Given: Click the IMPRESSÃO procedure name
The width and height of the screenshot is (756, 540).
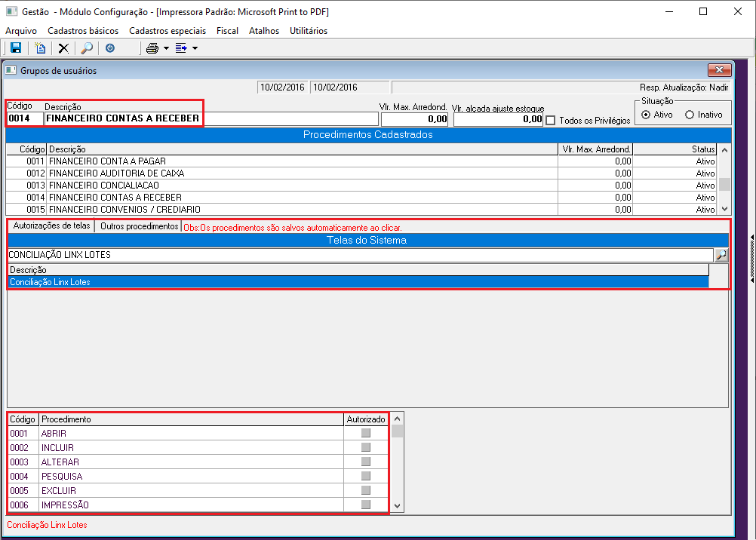Looking at the screenshot, I should coord(65,505).
